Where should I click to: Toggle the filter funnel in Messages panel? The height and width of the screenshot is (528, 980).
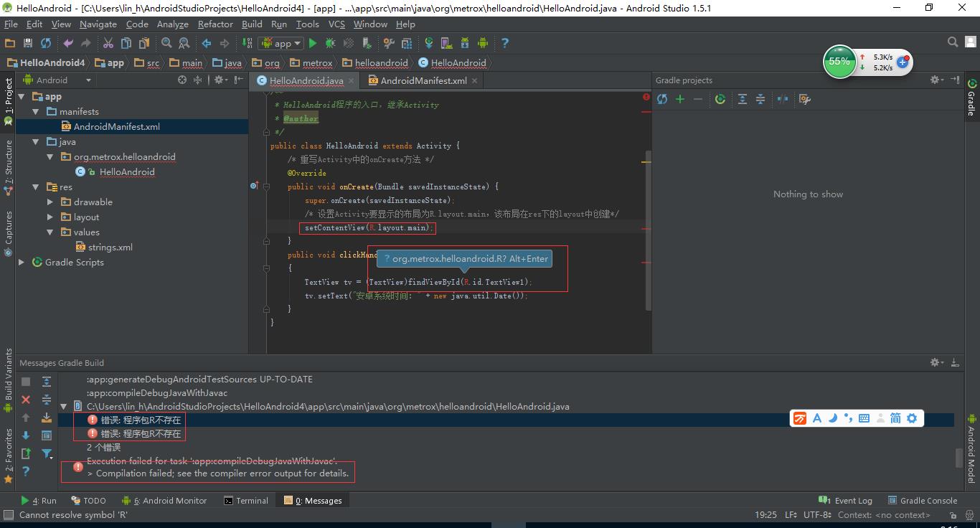pos(47,453)
